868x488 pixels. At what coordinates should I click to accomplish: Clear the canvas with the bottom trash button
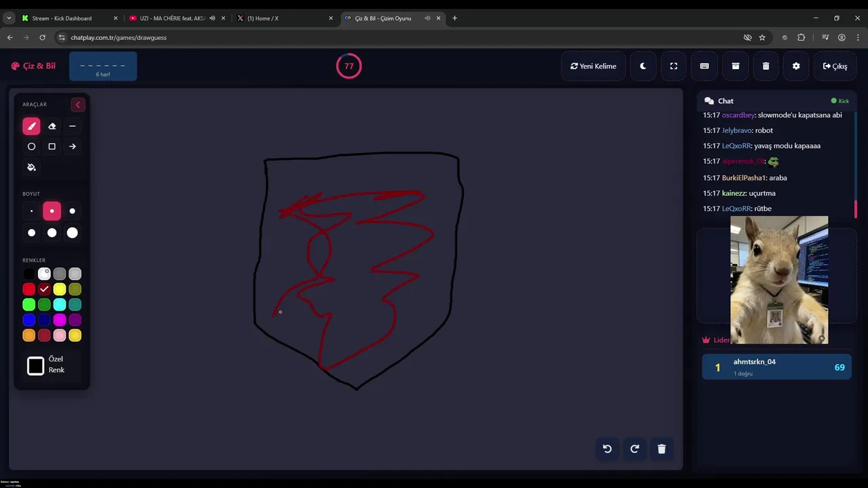point(662,449)
